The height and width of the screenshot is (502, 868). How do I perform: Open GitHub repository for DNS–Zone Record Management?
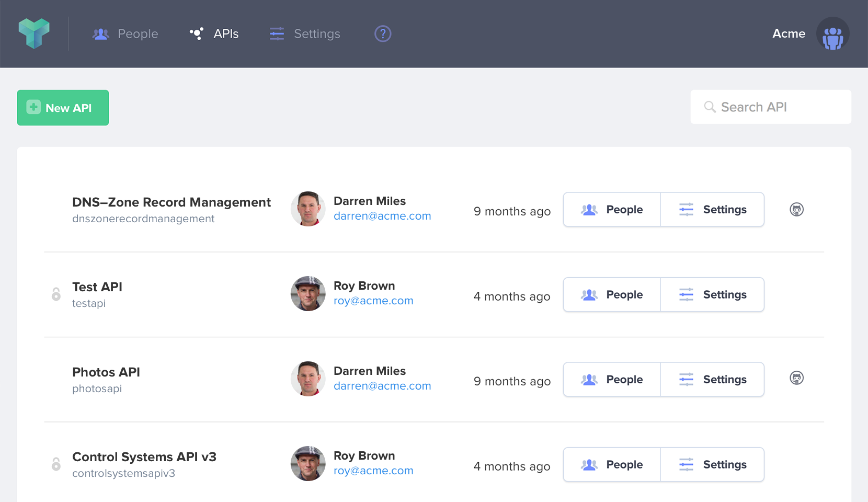796,209
